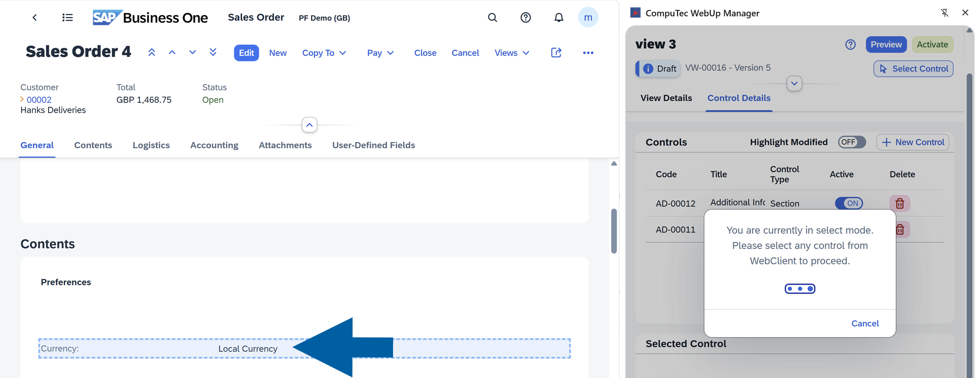
Task: Click the back arrow navigation icon
Action: 35,17
